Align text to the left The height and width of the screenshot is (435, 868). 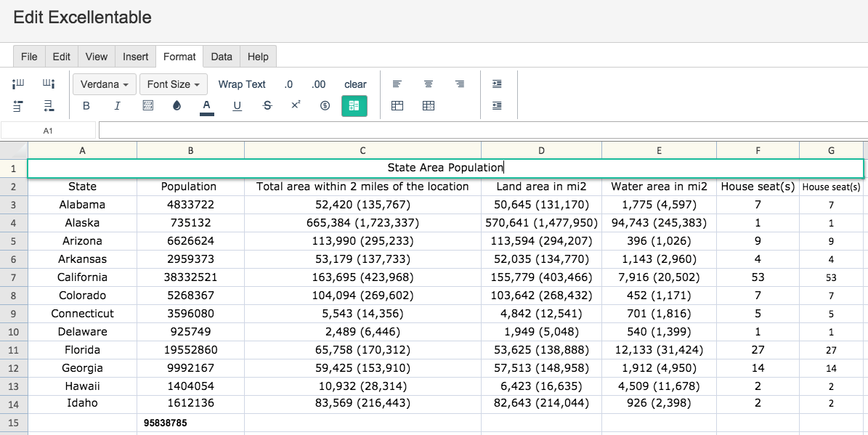coord(397,84)
